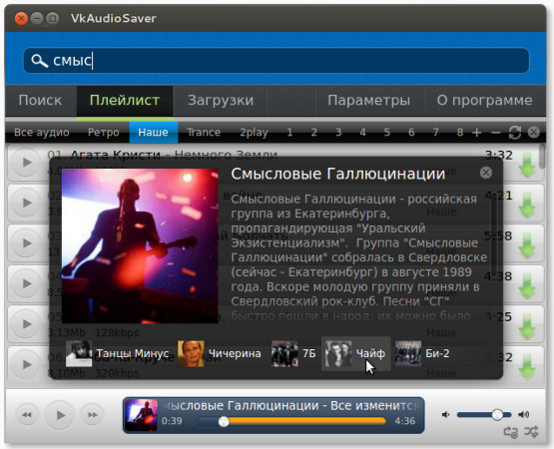Select playlist number 3
The image size is (554, 449).
pos(338,132)
